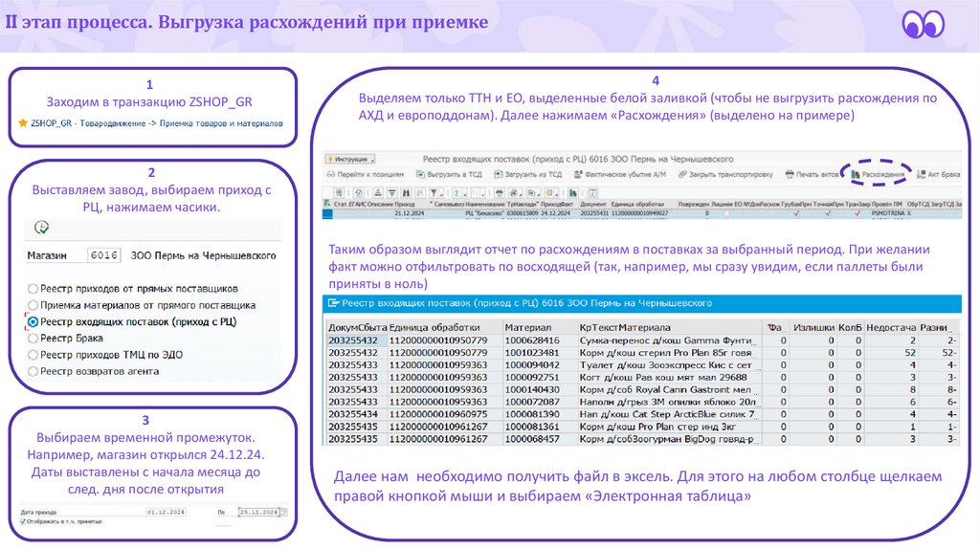Toggle Отображать в т.ч. принятые checkbox
The width and height of the screenshot is (980, 549).
coord(23,521)
